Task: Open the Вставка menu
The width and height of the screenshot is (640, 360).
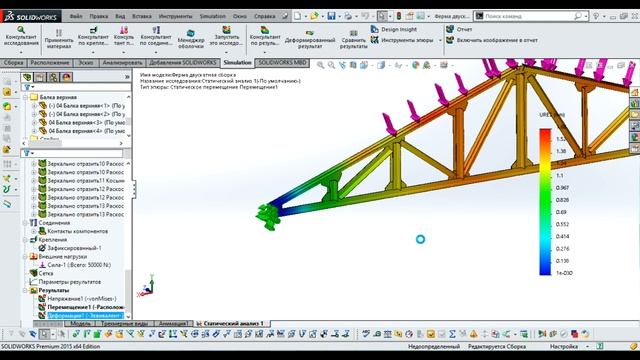Action: [x=142, y=16]
